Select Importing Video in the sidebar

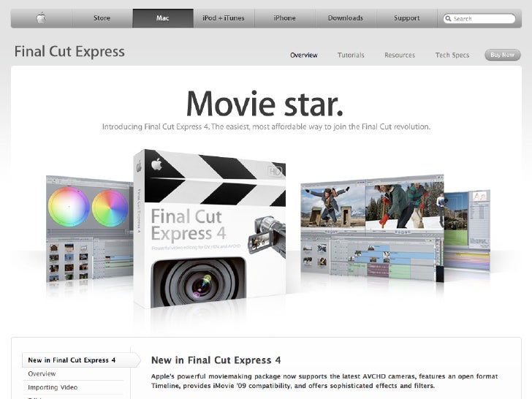[x=53, y=387]
